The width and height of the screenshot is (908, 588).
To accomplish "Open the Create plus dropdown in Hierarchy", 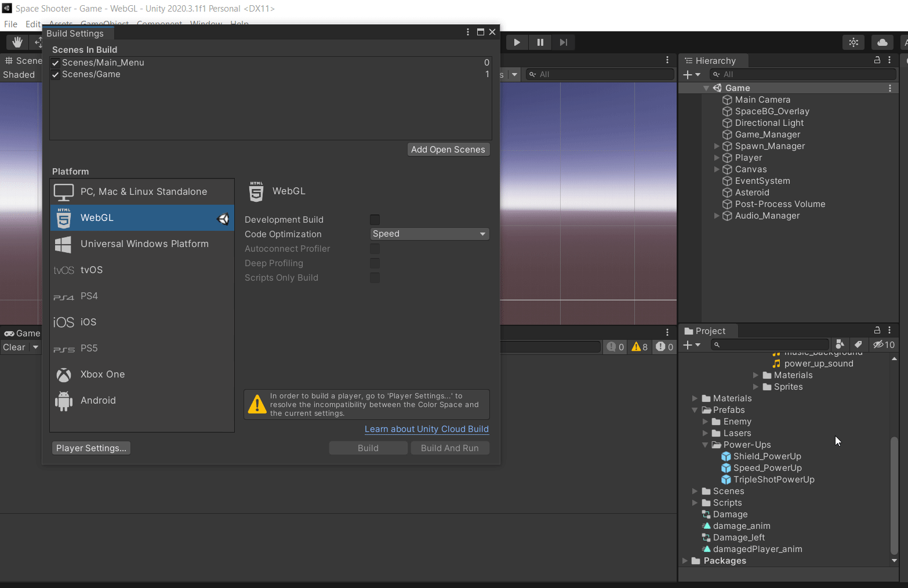I will [x=692, y=74].
